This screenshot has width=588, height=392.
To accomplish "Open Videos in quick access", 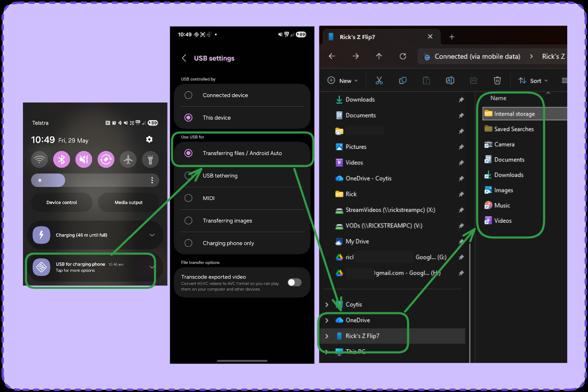I will (x=354, y=162).
